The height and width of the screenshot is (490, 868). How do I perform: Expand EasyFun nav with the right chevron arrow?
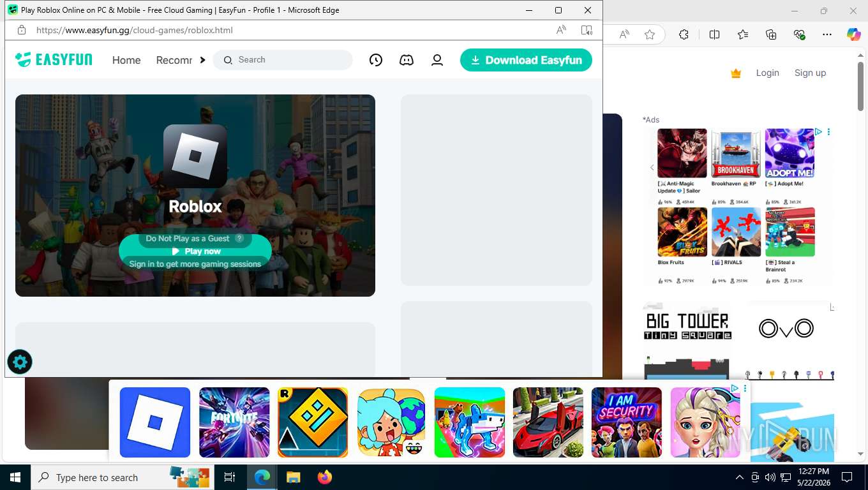pyautogui.click(x=202, y=60)
